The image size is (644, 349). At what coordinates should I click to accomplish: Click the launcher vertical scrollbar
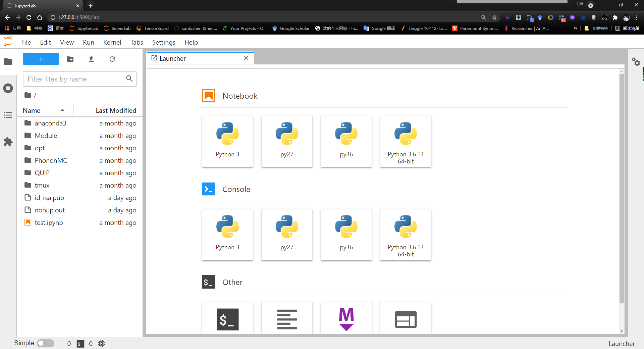[622, 189]
